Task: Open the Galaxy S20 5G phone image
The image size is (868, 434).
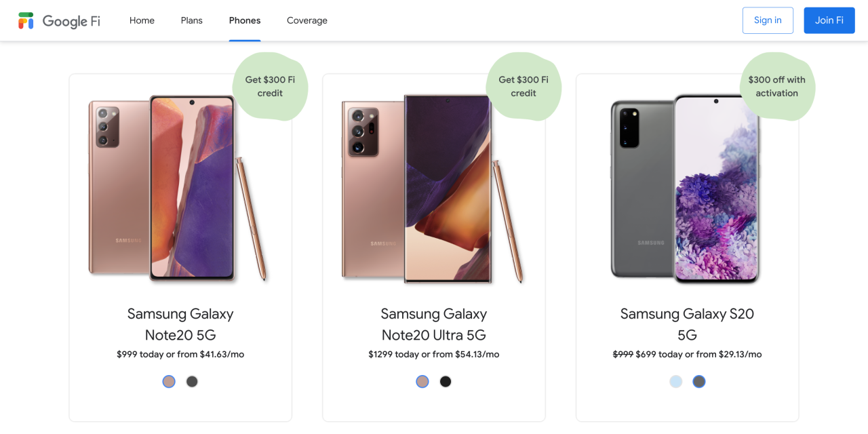Action: 685,189
